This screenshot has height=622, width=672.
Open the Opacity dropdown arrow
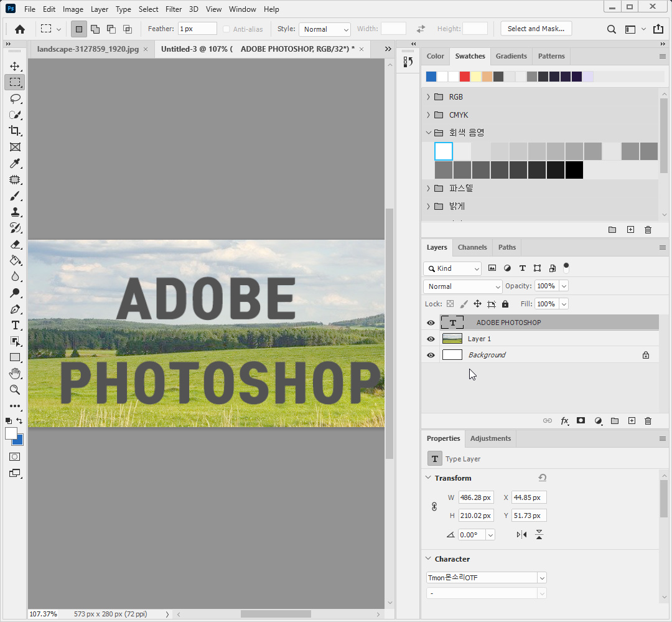point(564,286)
